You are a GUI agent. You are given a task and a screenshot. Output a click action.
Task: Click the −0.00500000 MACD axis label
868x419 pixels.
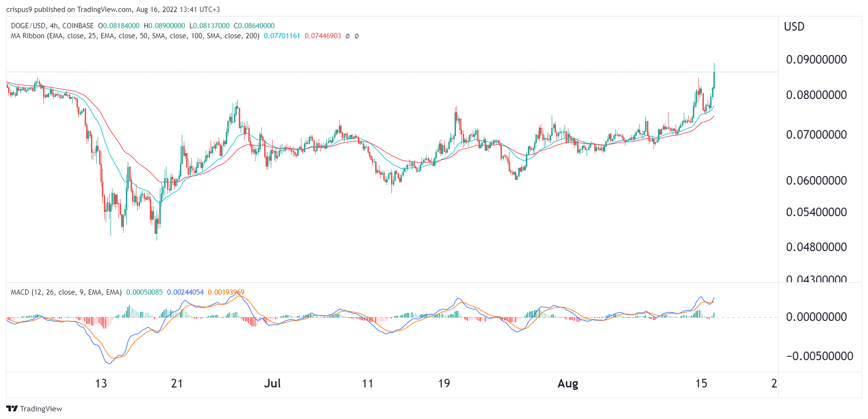coord(820,356)
